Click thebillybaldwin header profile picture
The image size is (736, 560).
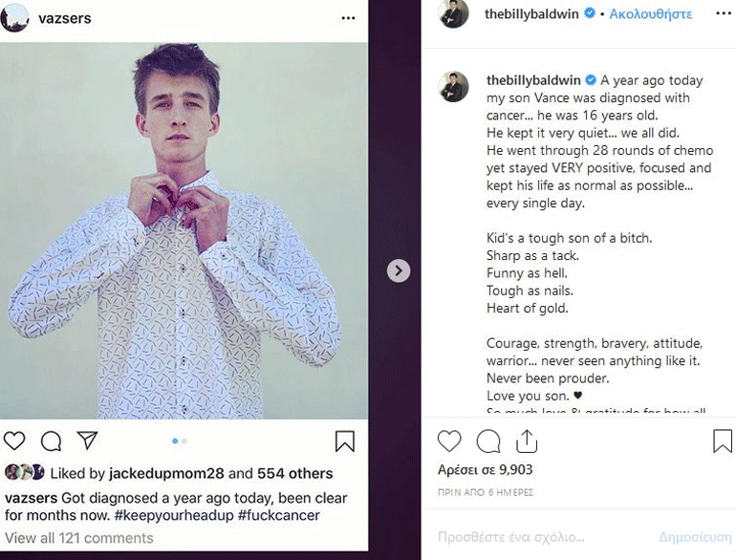[453, 14]
